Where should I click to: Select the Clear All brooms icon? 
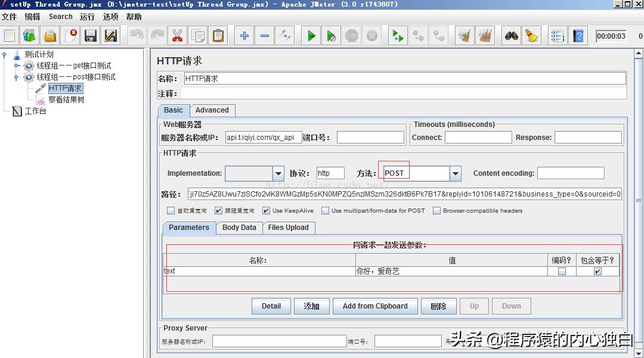coord(485,36)
